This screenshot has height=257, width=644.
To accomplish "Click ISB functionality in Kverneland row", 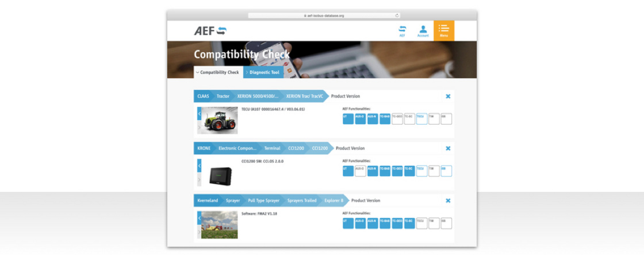I will 446,223.
